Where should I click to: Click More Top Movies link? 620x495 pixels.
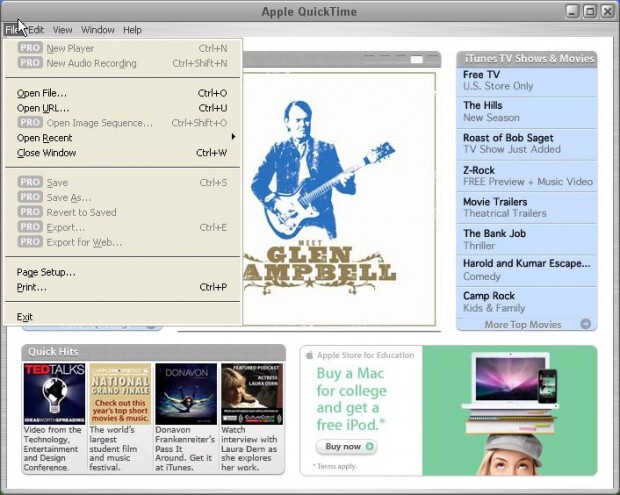(x=523, y=325)
